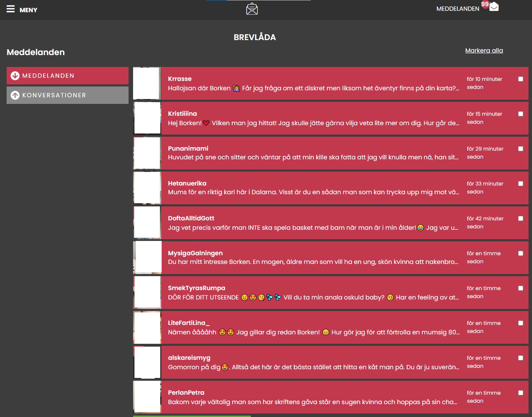This screenshot has width=532, height=417.
Task: Check the SmekTyrasRumpa message checkbox
Action: tap(521, 288)
